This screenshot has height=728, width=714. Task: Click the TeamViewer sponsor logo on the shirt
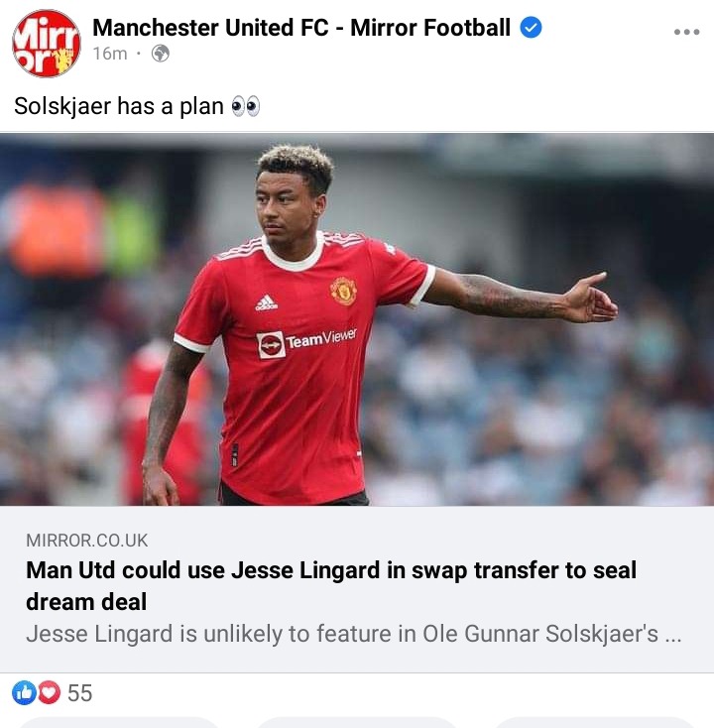click(306, 342)
